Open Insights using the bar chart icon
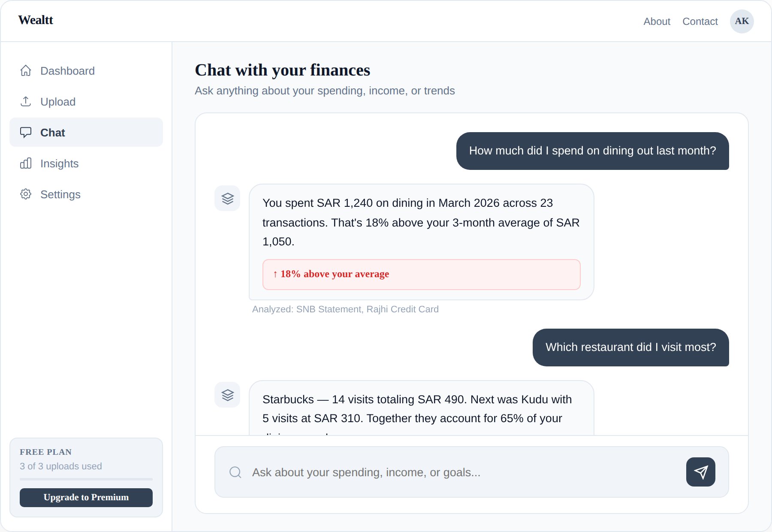Viewport: 772px width, 532px height. pos(26,163)
